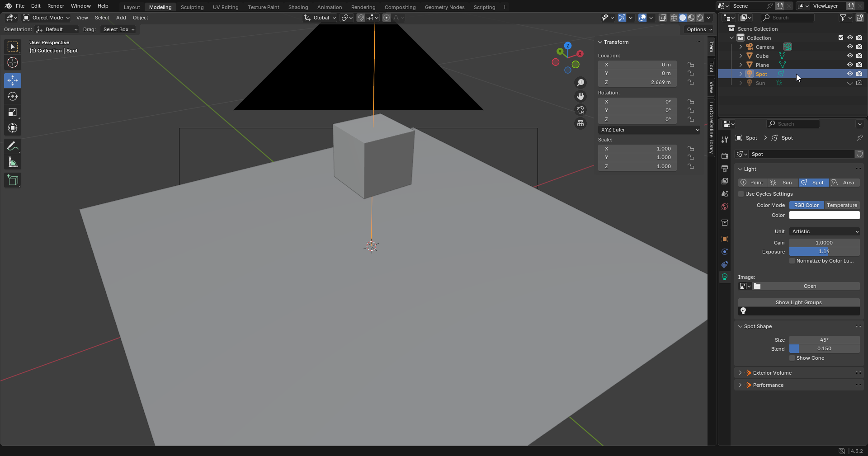The width and height of the screenshot is (868, 456).
Task: Switch light type to Area
Action: coord(844,183)
